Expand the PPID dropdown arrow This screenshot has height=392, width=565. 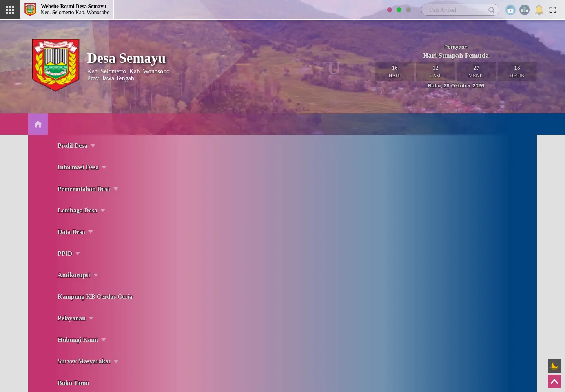click(x=78, y=254)
